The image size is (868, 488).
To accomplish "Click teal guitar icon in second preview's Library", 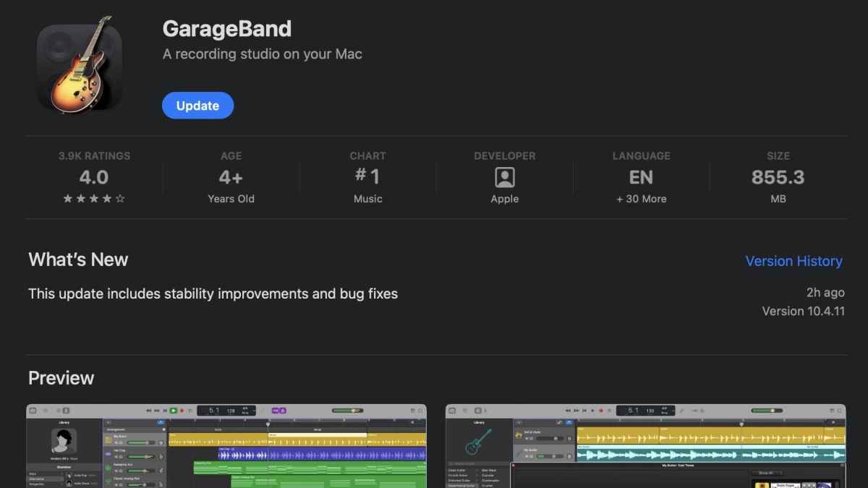I will (479, 442).
